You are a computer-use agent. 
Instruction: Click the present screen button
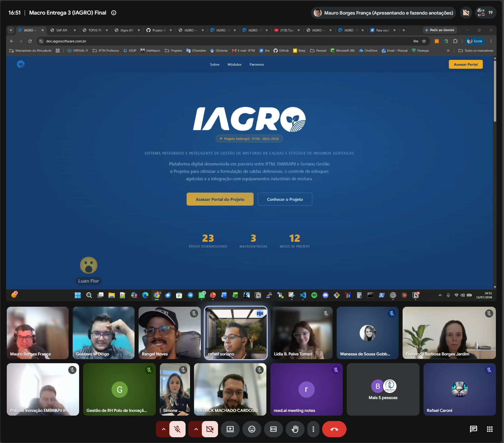coord(230,429)
